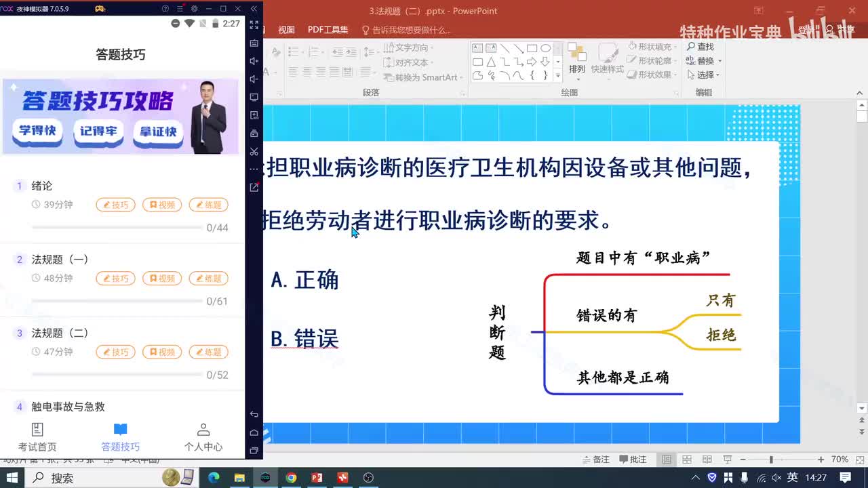Toggle bullet list formatting
868x488 pixels.
[x=295, y=52]
